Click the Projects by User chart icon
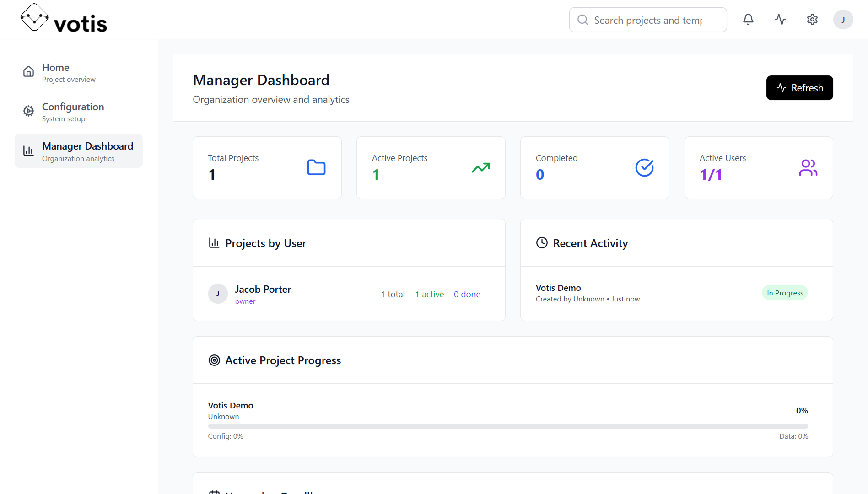Image resolution: width=868 pixels, height=494 pixels. point(214,243)
